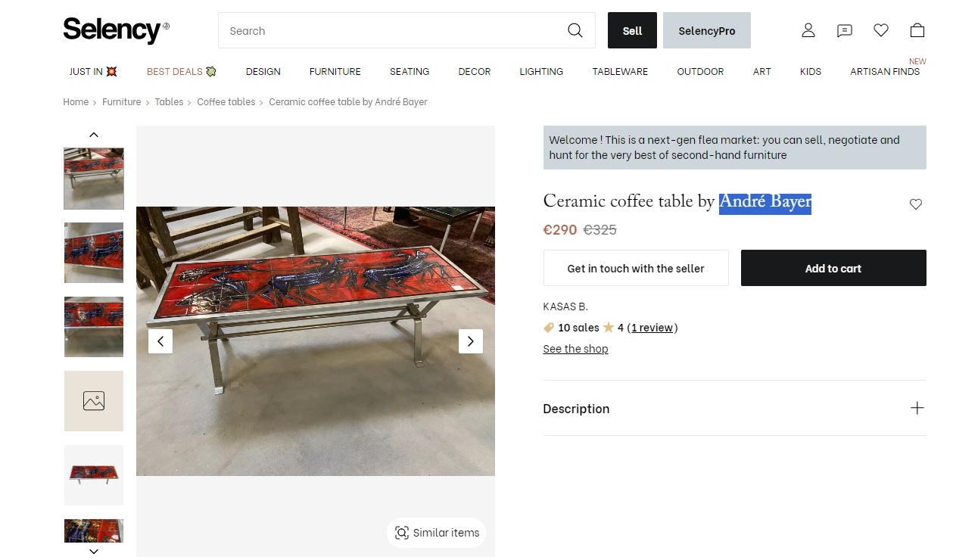Open the shopping bag icon

[x=917, y=30]
